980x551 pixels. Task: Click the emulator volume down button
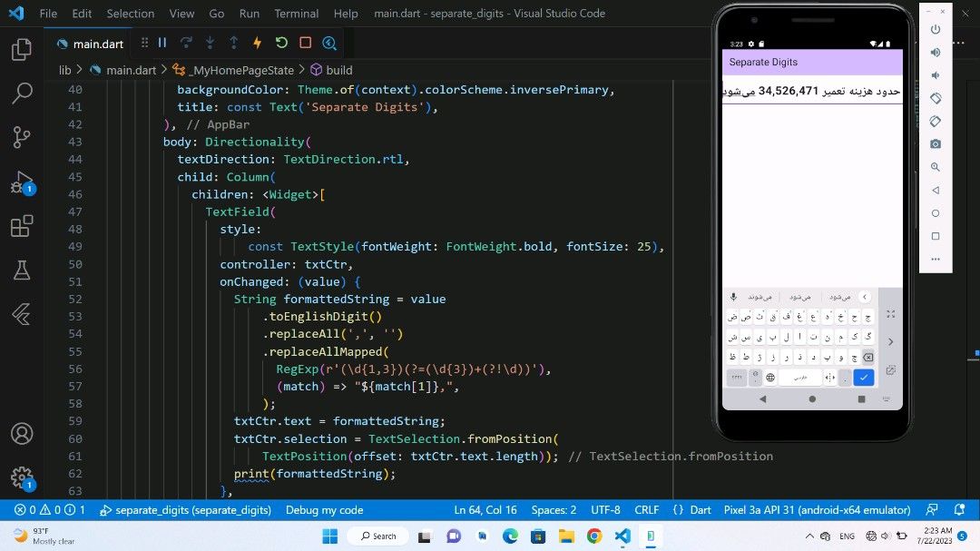(x=936, y=75)
